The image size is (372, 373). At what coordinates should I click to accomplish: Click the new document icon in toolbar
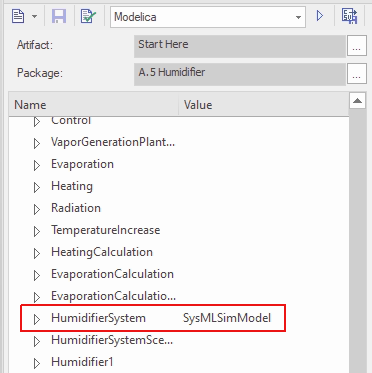18,16
